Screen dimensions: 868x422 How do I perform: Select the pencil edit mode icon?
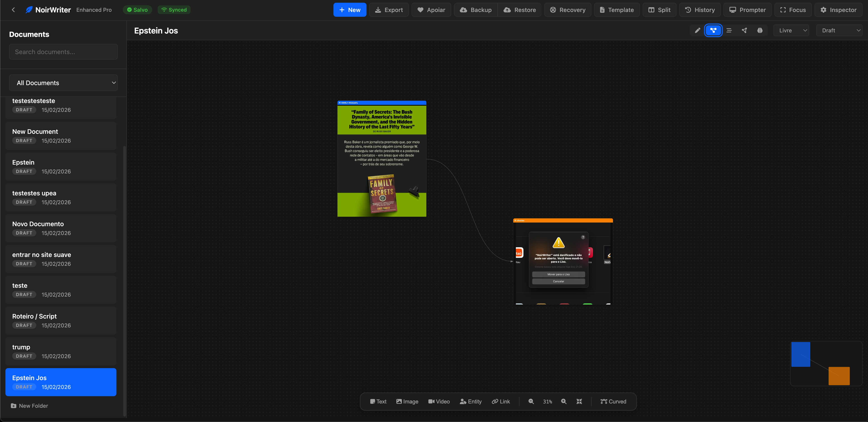(697, 30)
